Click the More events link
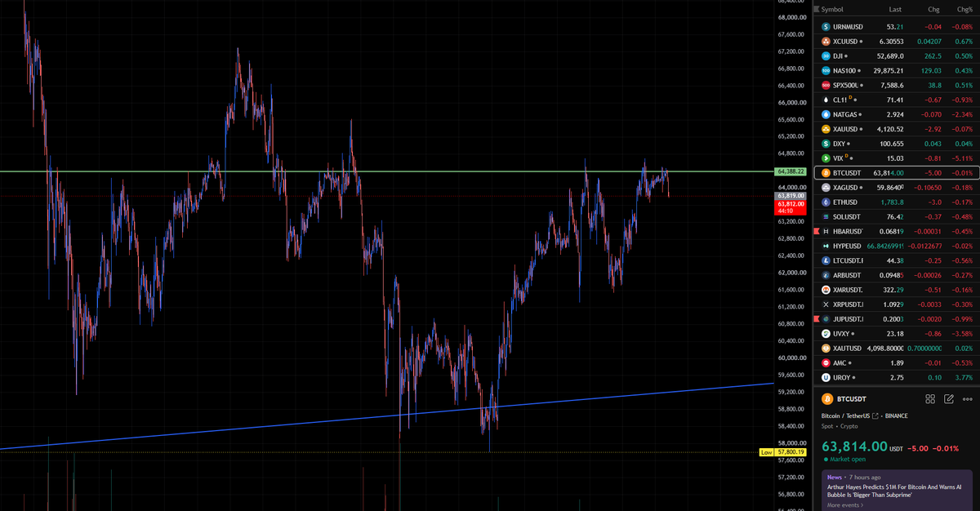This screenshot has width=980, height=511. [845, 505]
